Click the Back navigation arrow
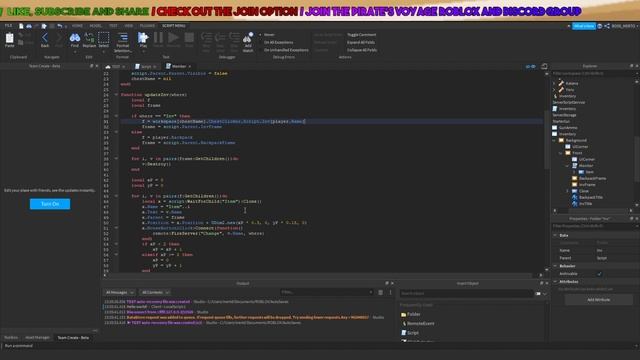 [x=45, y=40]
